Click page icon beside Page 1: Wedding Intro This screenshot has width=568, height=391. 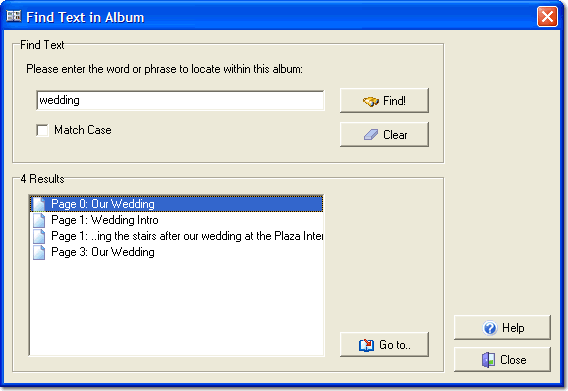(x=39, y=220)
